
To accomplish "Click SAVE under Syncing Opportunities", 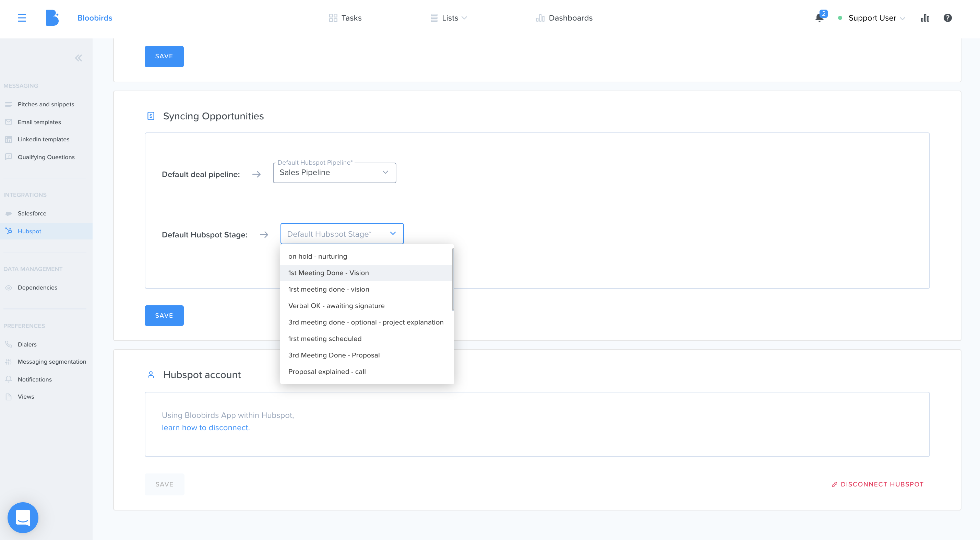I will [164, 316].
